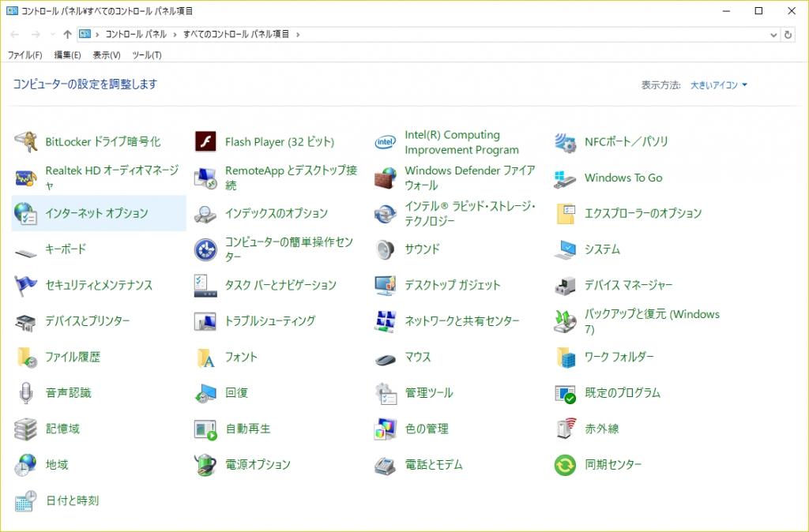Click the システム icon
This screenshot has height=532, width=809.
(565, 249)
